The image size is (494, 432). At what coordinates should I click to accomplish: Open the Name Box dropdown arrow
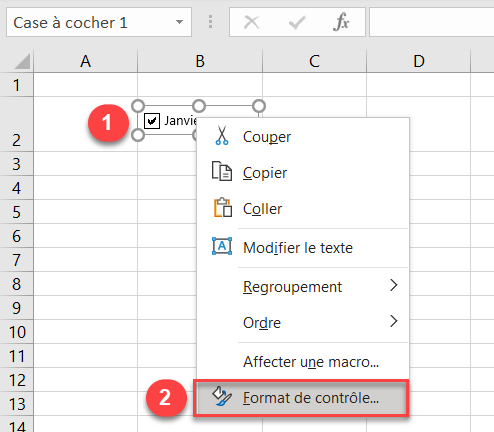179,22
